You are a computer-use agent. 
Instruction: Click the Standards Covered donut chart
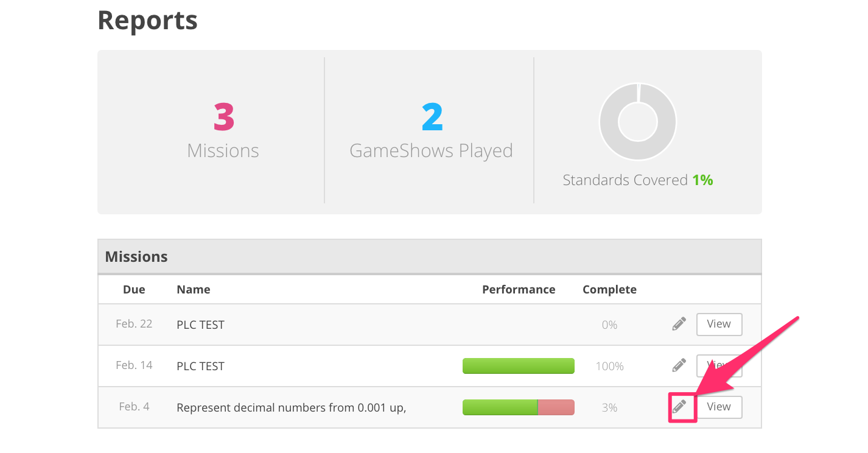pyautogui.click(x=638, y=121)
